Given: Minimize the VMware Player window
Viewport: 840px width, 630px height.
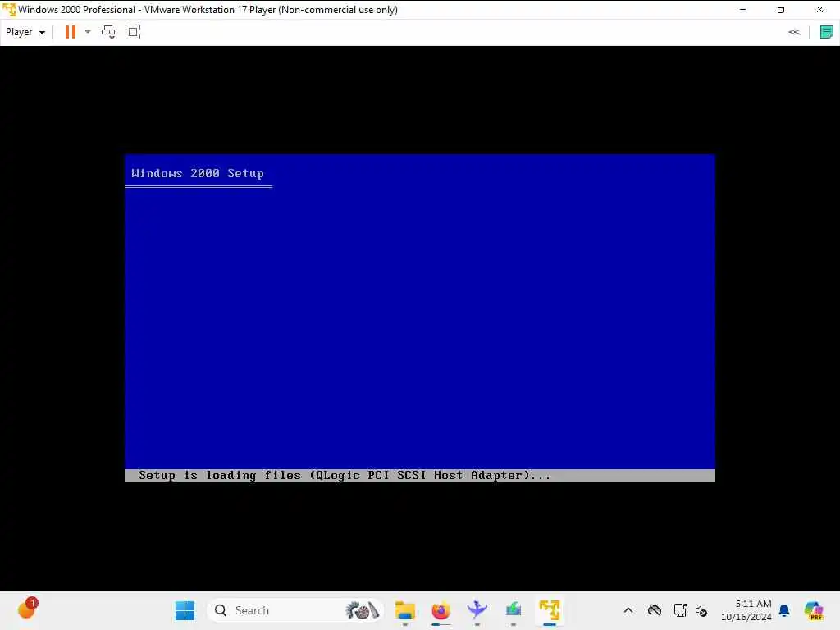Looking at the screenshot, I should click(742, 10).
